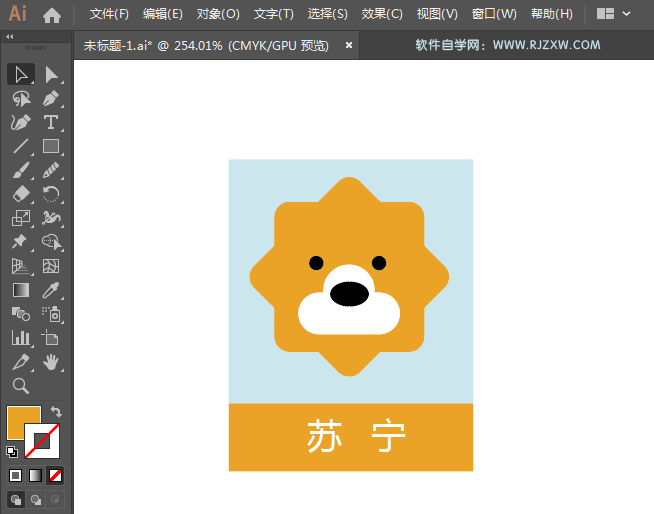The width and height of the screenshot is (654, 514).
Task: Set paint mode to Gradient
Action: pyautogui.click(x=35, y=475)
